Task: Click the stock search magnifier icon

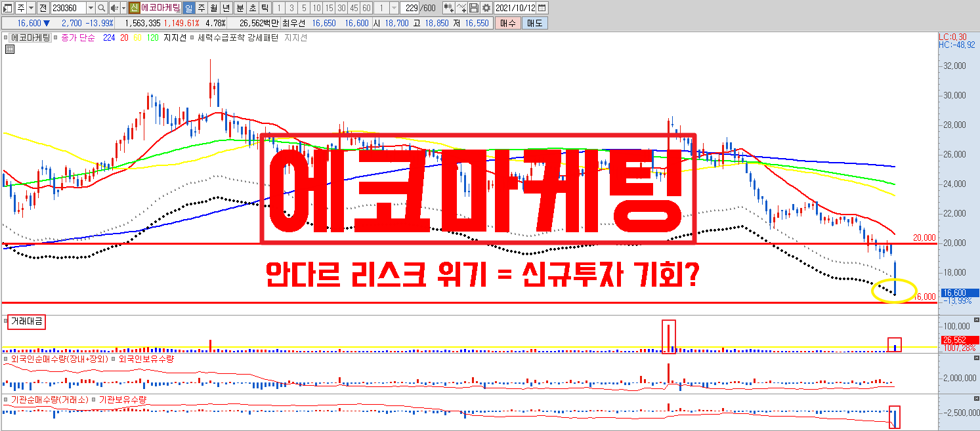Action: [x=101, y=8]
